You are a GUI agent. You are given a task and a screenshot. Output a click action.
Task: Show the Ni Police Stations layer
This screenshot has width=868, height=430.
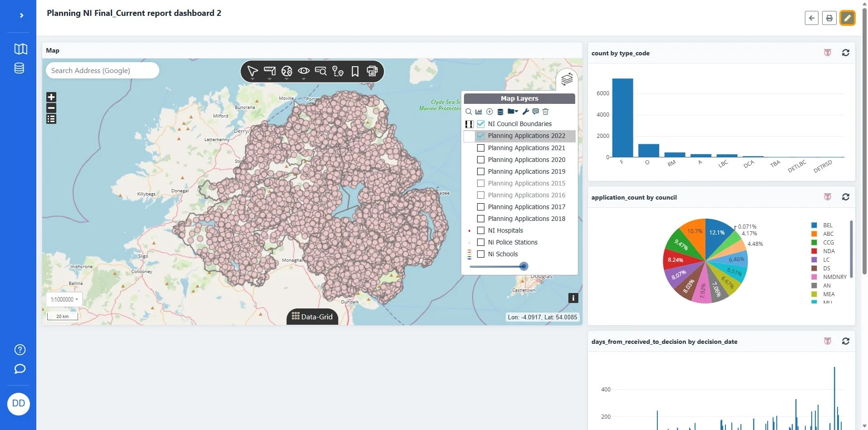(481, 242)
